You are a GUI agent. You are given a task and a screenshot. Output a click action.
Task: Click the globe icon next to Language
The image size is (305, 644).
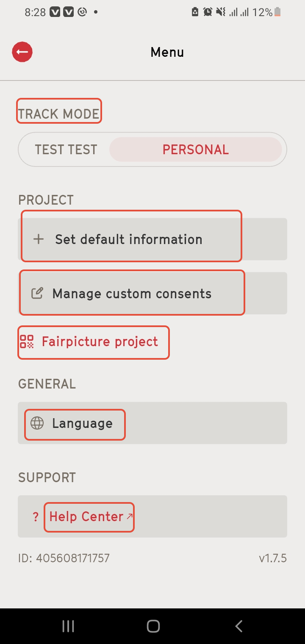[37, 423]
